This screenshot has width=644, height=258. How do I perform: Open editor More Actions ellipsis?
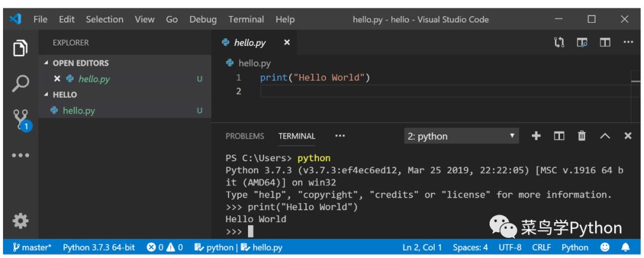point(628,42)
